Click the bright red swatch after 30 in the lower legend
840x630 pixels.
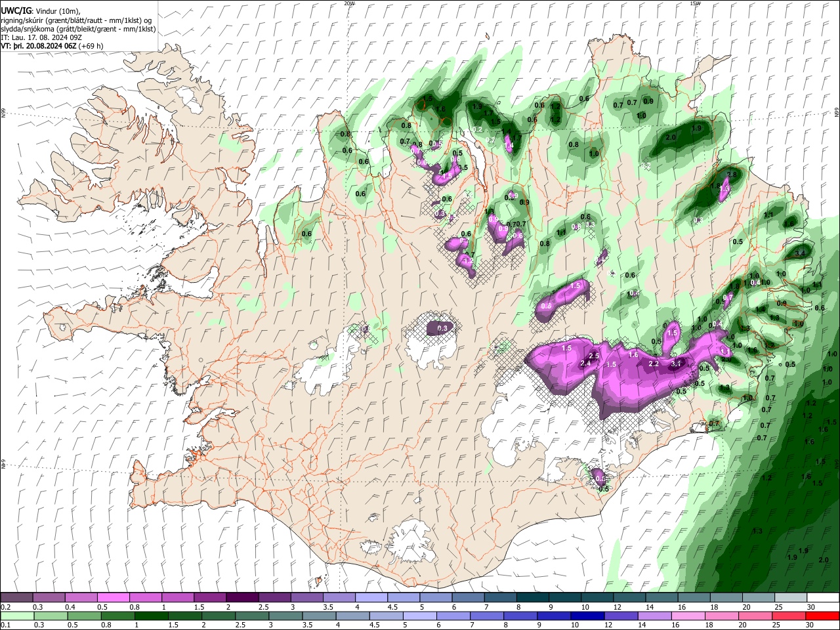point(822,616)
